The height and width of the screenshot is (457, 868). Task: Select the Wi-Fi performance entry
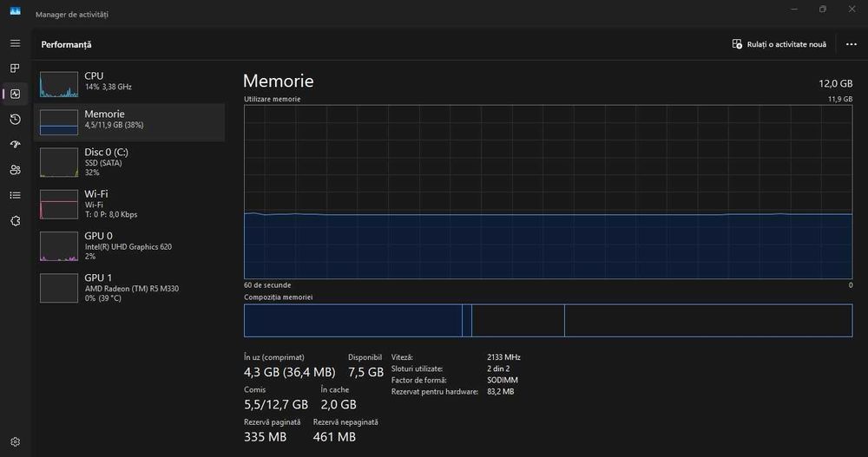tap(130, 204)
